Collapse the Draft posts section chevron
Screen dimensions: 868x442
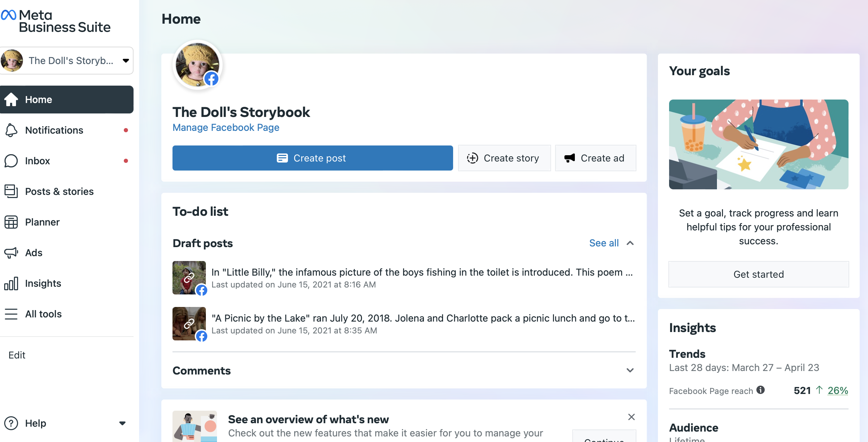pyautogui.click(x=630, y=243)
